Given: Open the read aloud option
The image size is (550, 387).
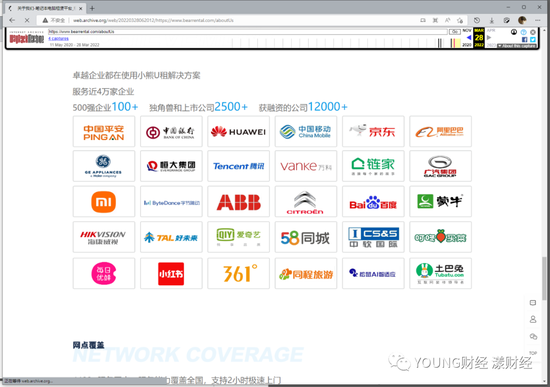Looking at the screenshot, I should pos(448,20).
